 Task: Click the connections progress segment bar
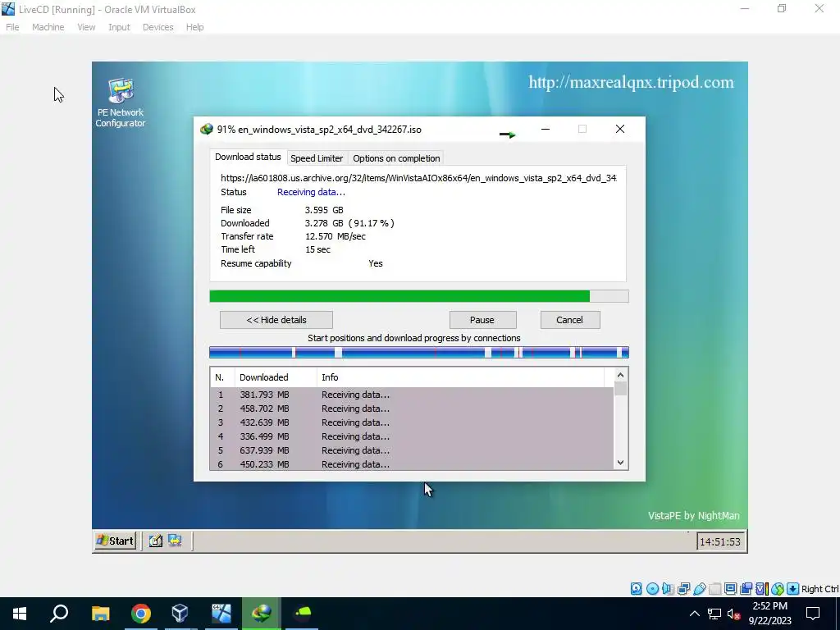[419, 352]
